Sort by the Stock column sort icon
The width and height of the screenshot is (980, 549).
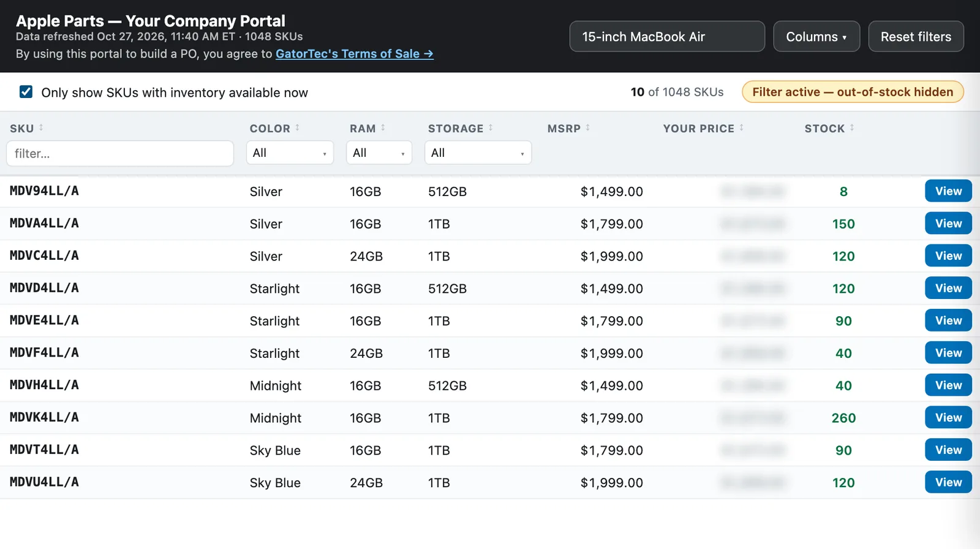[851, 128]
